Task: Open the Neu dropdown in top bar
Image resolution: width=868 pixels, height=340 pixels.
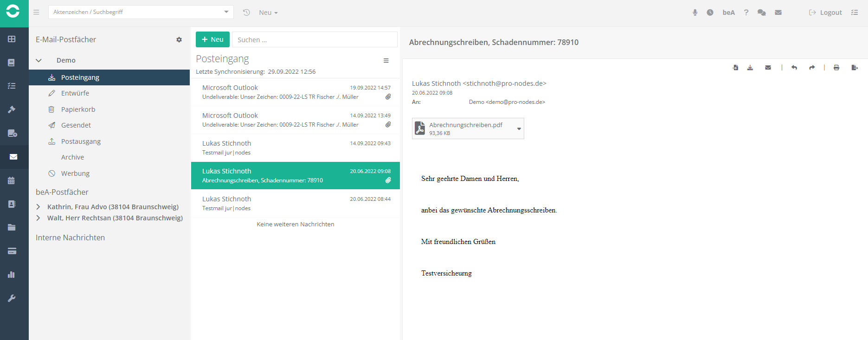Action: click(x=268, y=13)
